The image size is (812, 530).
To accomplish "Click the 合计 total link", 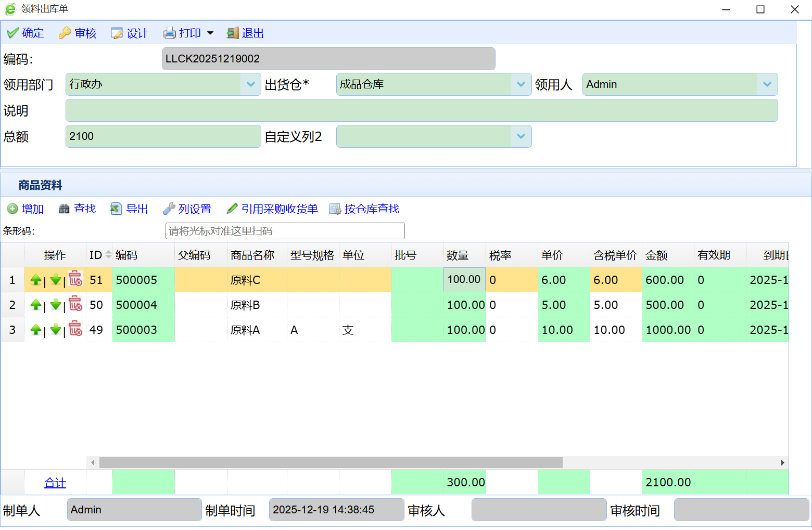I will 55,483.
